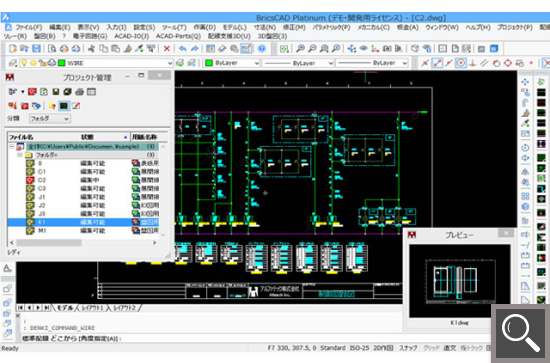This screenshot has width=550, height=363.
Task: Click the K1.dwg preview thumbnail
Action: [460, 281]
